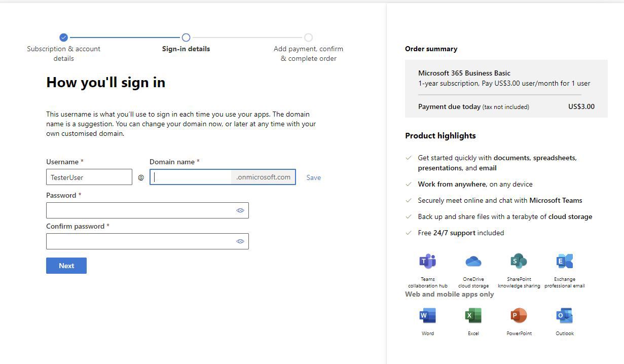Click the Microsoft 365 Business Basic text
This screenshot has height=364, width=624.
pyautogui.click(x=464, y=73)
